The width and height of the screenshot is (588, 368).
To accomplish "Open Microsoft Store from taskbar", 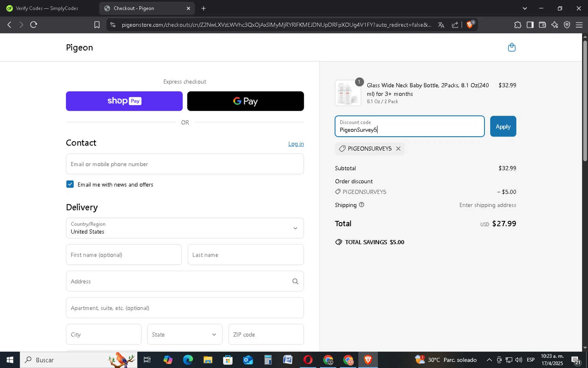I will pos(228,360).
